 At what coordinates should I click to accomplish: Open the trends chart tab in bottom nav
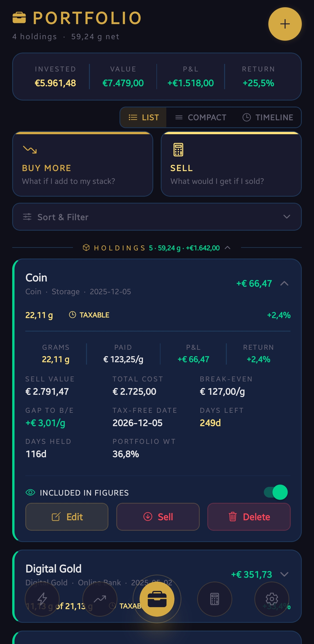click(99, 599)
